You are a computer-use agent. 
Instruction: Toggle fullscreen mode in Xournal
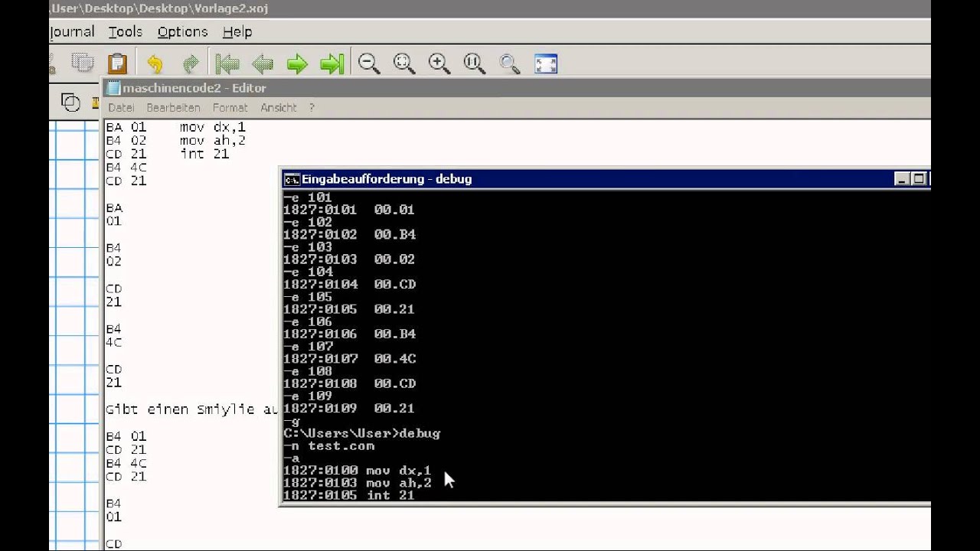[x=546, y=64]
